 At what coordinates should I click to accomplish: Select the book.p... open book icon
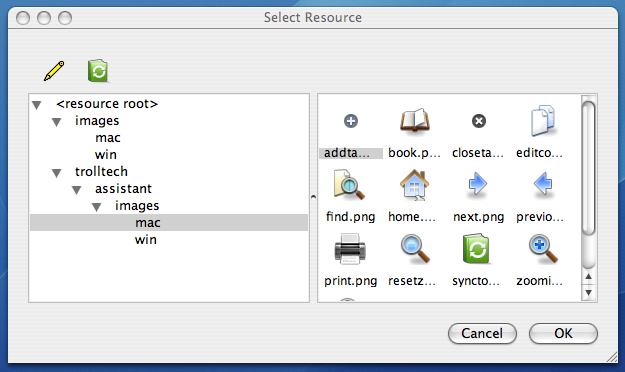click(415, 120)
